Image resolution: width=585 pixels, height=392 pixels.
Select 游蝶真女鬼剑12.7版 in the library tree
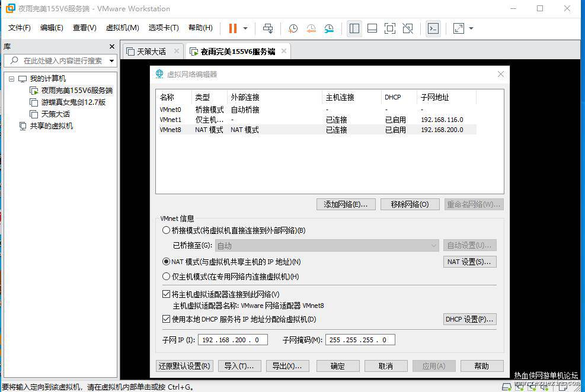pyautogui.click(x=68, y=102)
